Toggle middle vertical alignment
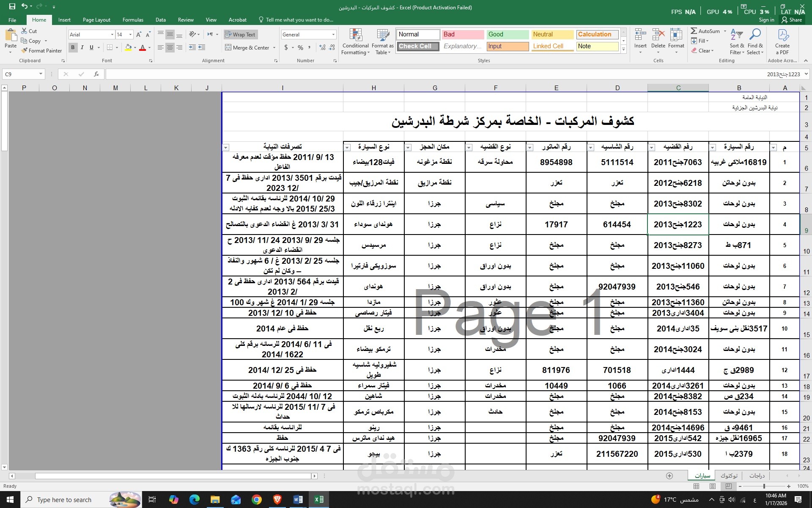This screenshot has height=508, width=812. pos(170,35)
